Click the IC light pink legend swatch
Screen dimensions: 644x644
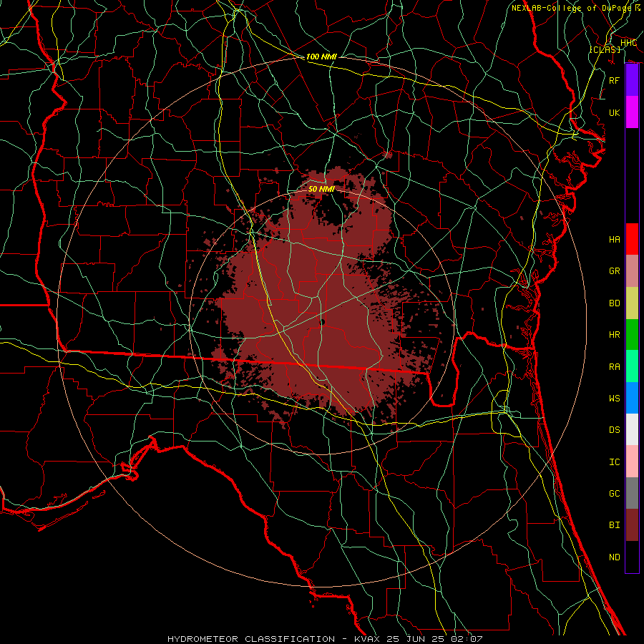coord(632,462)
